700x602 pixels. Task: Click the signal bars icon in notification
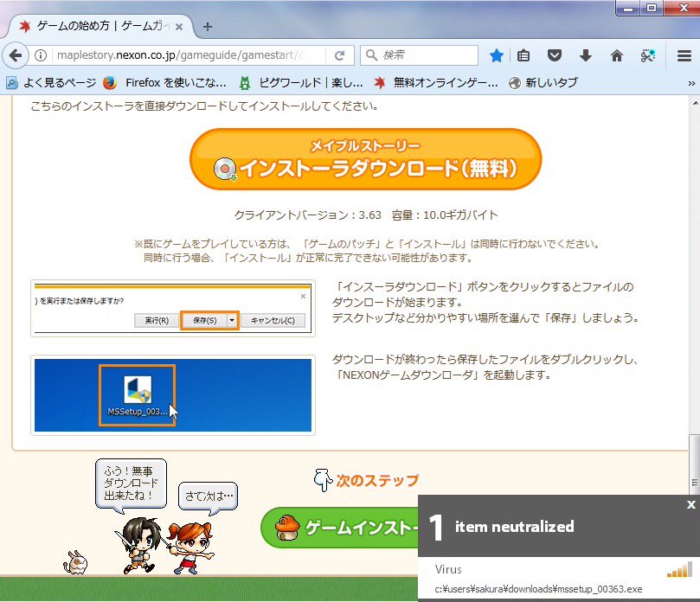point(679,570)
